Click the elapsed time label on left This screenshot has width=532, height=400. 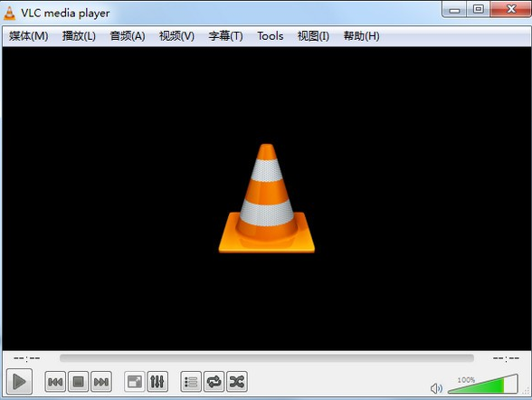pyautogui.click(x=27, y=358)
